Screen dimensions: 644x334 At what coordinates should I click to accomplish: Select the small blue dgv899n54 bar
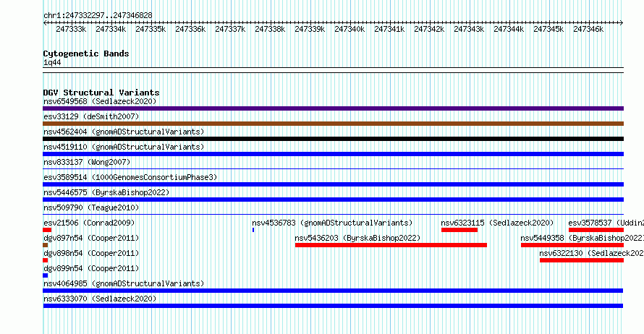45,275
